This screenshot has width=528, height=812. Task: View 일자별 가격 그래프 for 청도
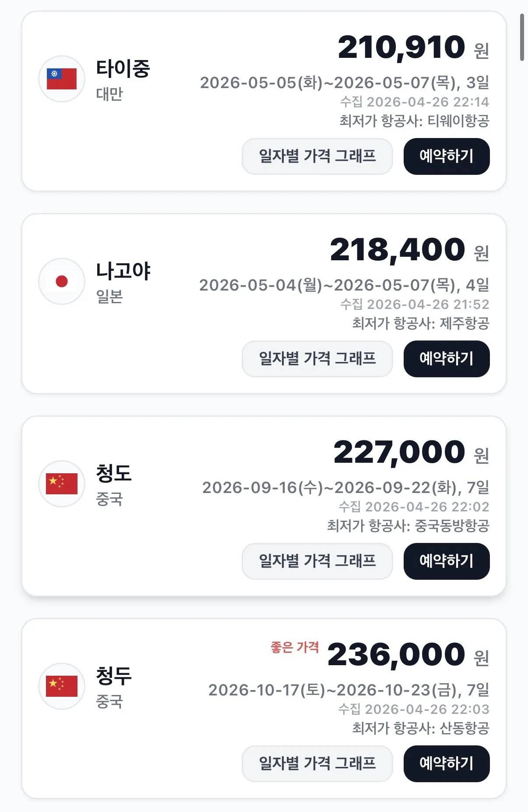click(317, 561)
